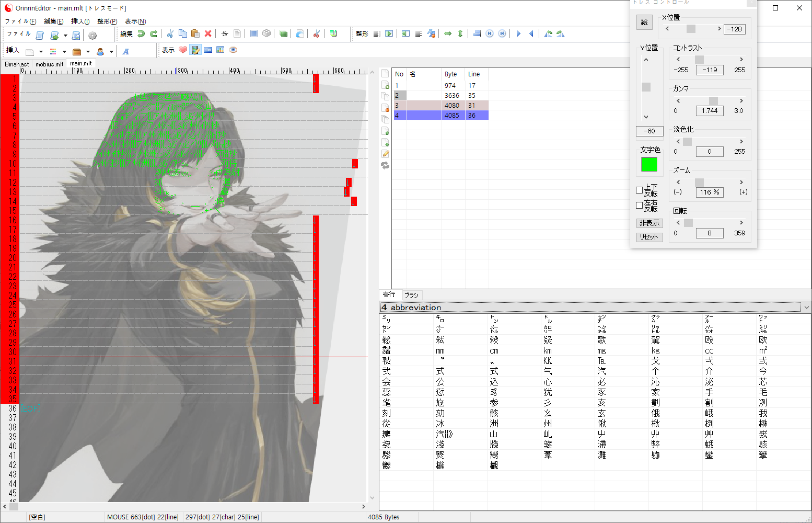Image resolution: width=812 pixels, height=523 pixels.
Task: Switch to the mobius.mlt tab
Action: (x=49, y=64)
